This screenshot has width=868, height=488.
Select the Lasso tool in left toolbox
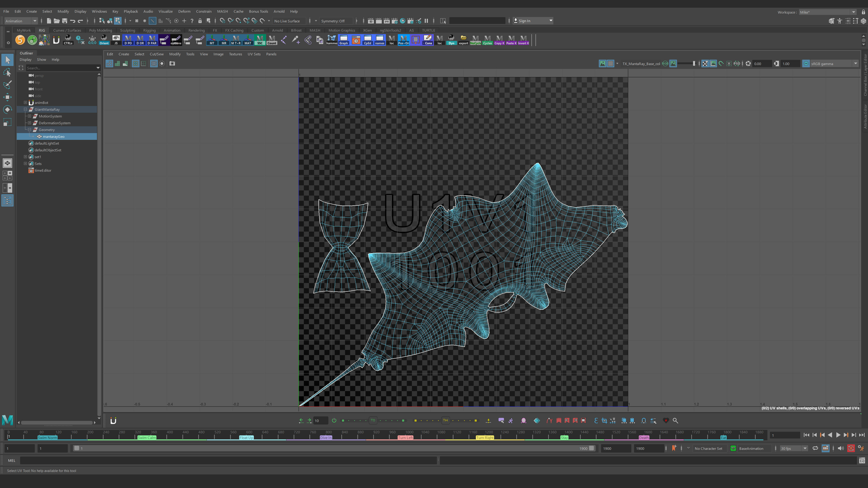[7, 72]
